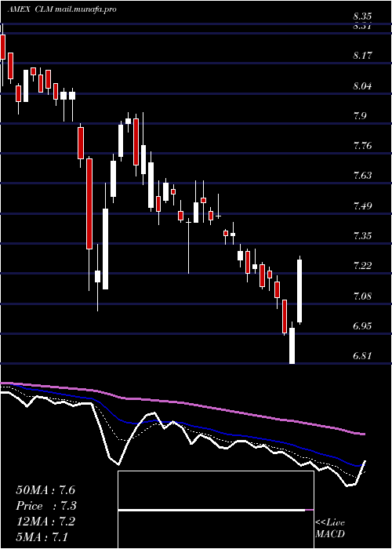Click the 7.9 price axis label
This screenshot has width=392, height=549.
pyautogui.click(x=360, y=115)
